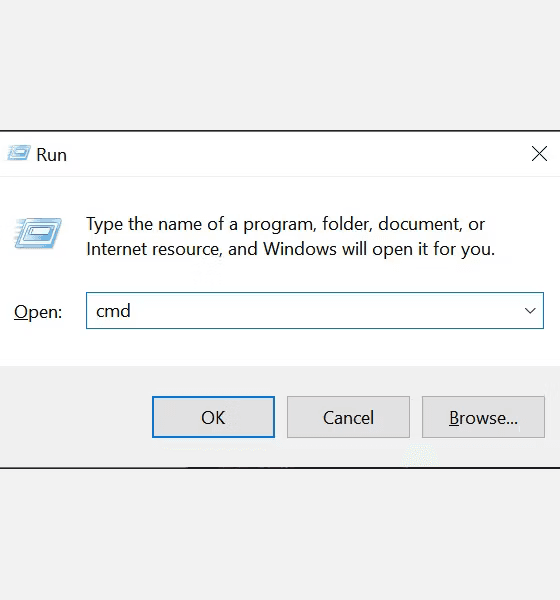Click the word "document" in the description
This screenshot has width=560, height=600.
[420, 224]
